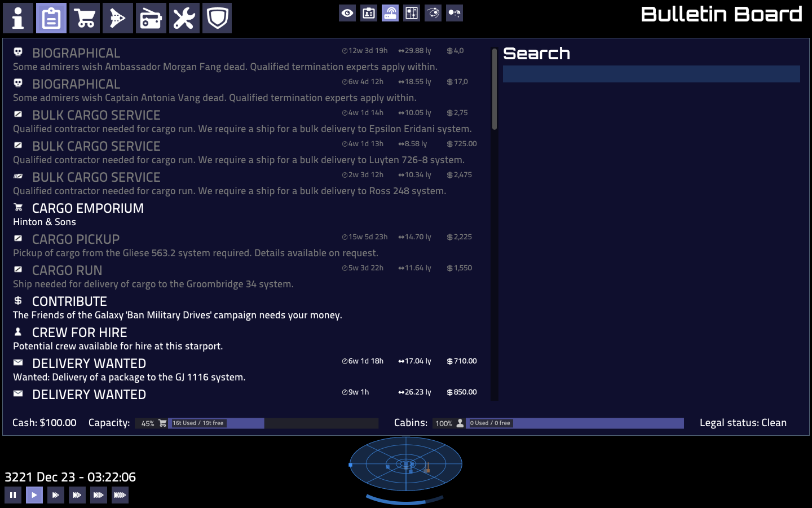Open the station Lobby info icon
This screenshot has height=508, width=812.
18,18
